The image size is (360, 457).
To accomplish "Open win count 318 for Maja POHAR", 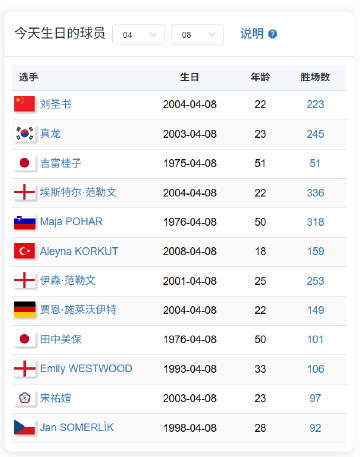I will click(315, 222).
